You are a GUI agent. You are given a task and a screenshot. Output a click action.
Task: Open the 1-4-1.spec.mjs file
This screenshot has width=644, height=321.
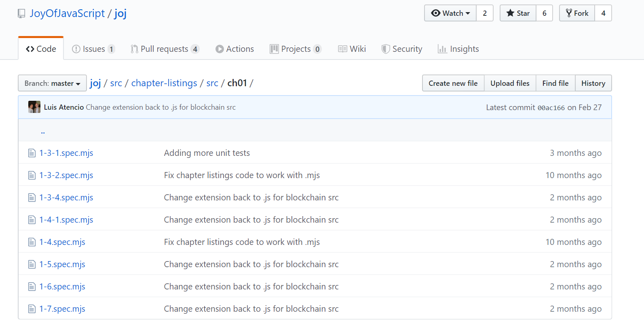coord(66,220)
